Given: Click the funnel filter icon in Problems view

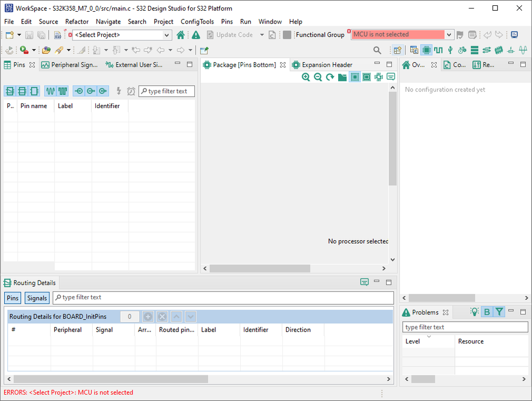Looking at the screenshot, I should (x=499, y=312).
